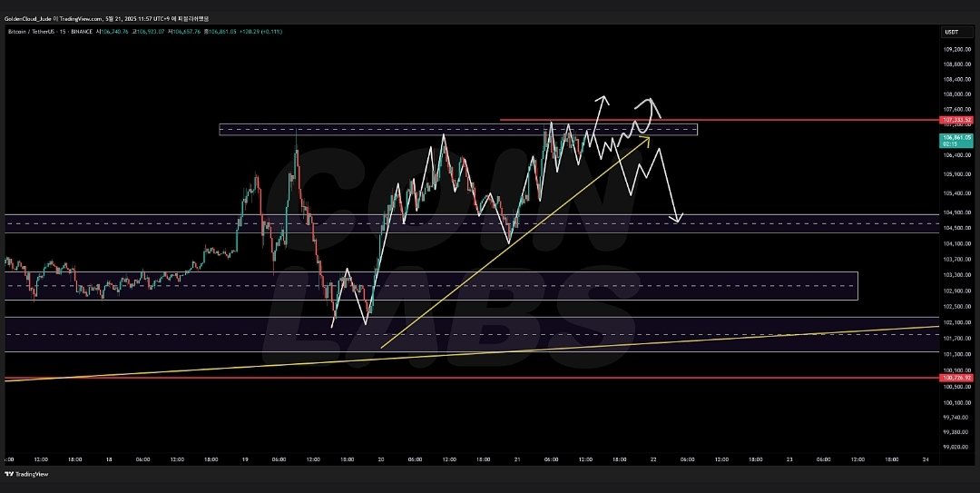The width and height of the screenshot is (980, 493).
Task: Click date label 22 on the time axis
Action: click(653, 459)
